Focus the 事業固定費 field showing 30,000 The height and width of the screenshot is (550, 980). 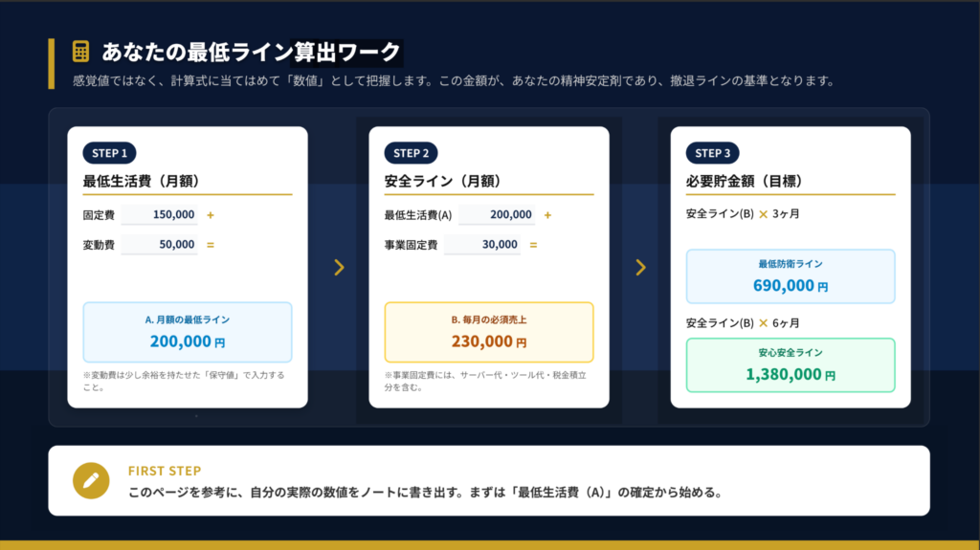(481, 245)
